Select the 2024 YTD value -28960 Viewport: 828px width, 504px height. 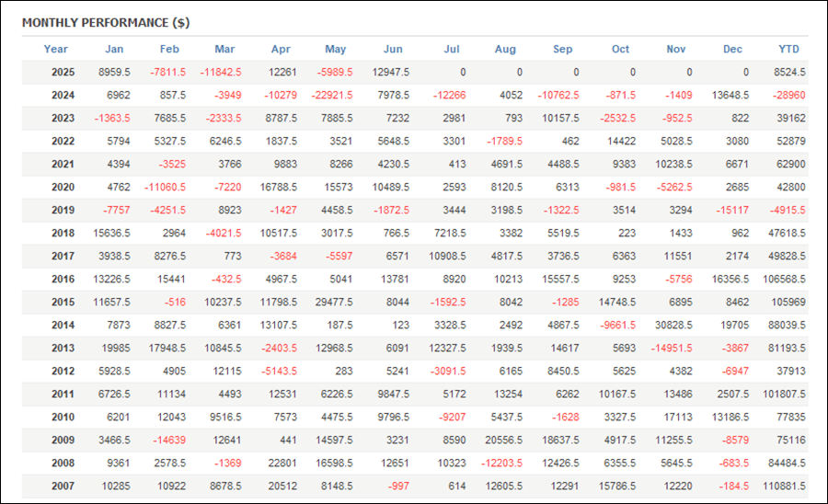[789, 96]
